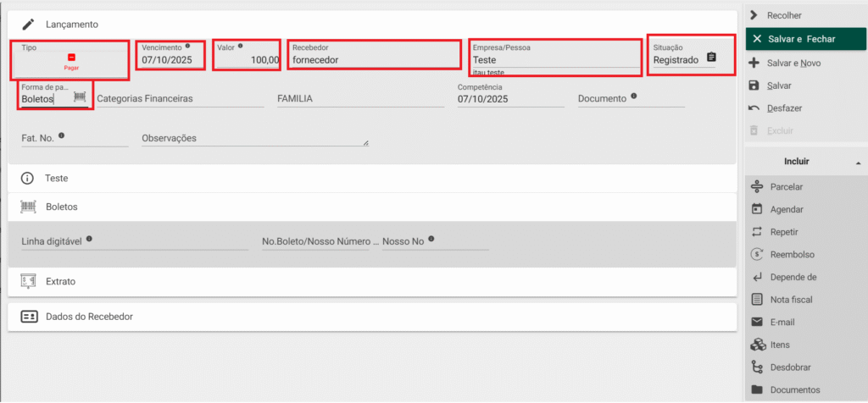868x403 pixels.
Task: Click the barcode icon beside Boletos field
Action: pos(80,97)
